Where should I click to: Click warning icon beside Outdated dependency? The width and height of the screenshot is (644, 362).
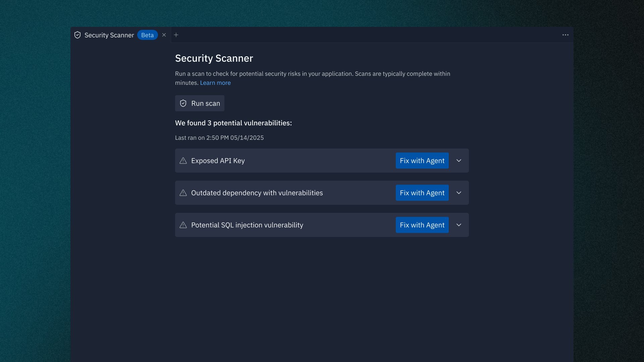coord(183,193)
